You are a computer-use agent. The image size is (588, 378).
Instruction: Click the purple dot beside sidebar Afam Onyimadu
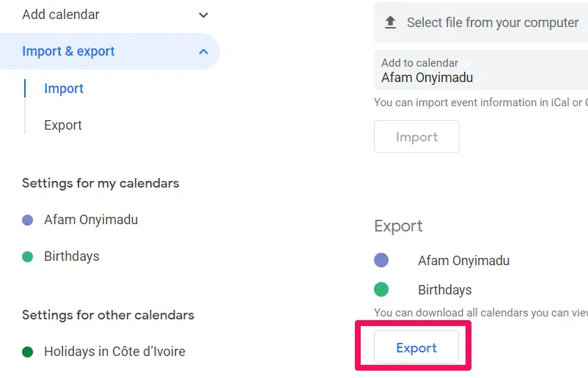pyautogui.click(x=27, y=220)
